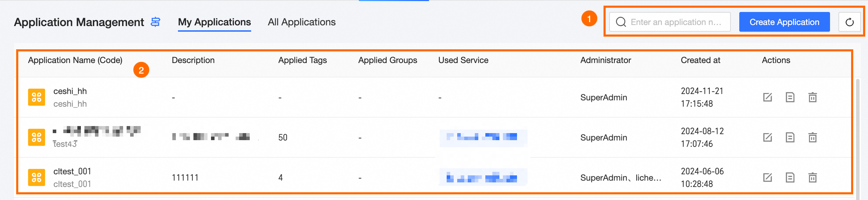Click the search magnifier icon
The image size is (868, 200).
pyautogui.click(x=621, y=22)
